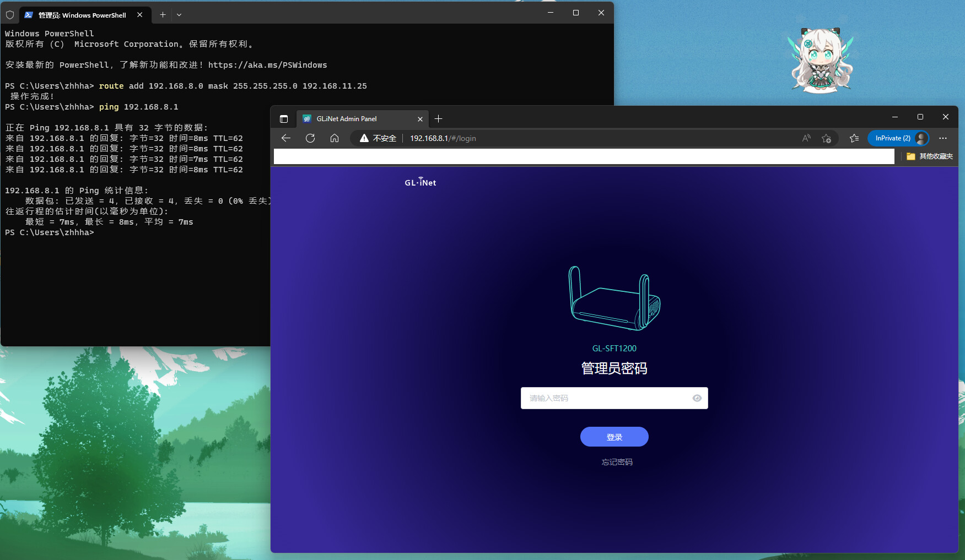This screenshot has height=560, width=965.
Task: Reload the GL.iNet login page
Action: [x=310, y=138]
